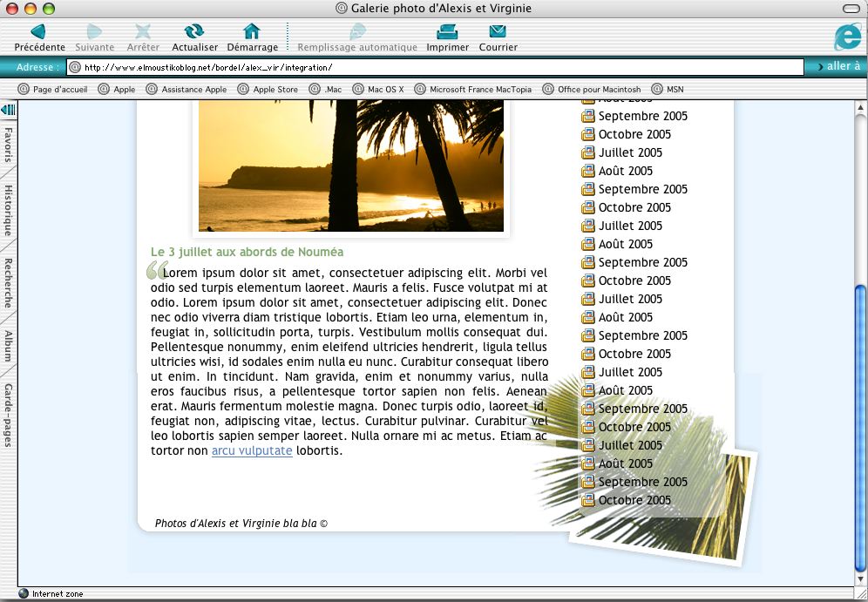The image size is (868, 602).
Task: Print the page with Imprimer
Action: click(x=447, y=37)
